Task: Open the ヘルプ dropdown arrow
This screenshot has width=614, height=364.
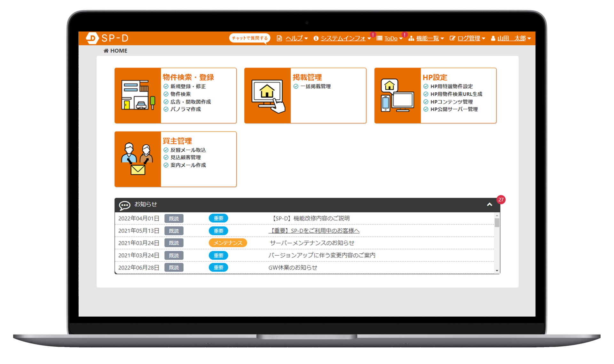Action: [306, 39]
